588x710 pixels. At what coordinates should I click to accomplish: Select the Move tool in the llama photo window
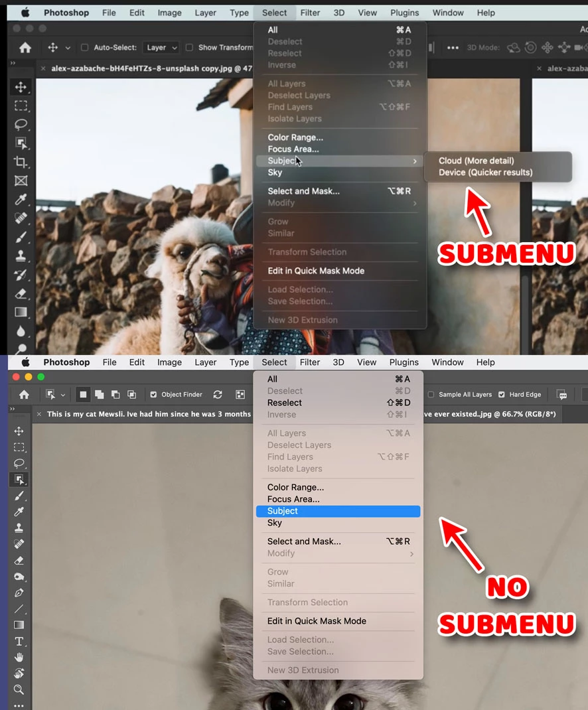pyautogui.click(x=21, y=86)
